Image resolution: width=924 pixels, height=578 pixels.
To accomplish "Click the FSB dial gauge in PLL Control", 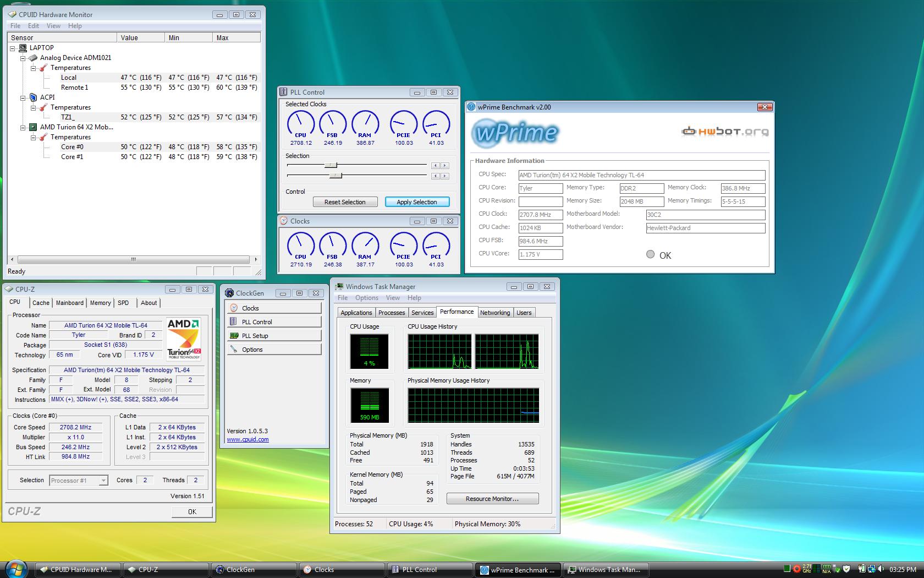I will point(333,124).
